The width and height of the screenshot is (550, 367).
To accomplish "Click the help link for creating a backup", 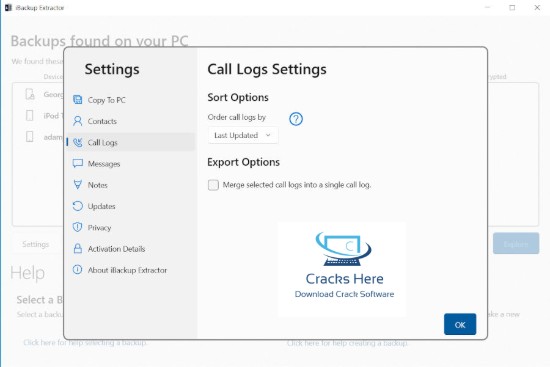I will click(x=347, y=343).
